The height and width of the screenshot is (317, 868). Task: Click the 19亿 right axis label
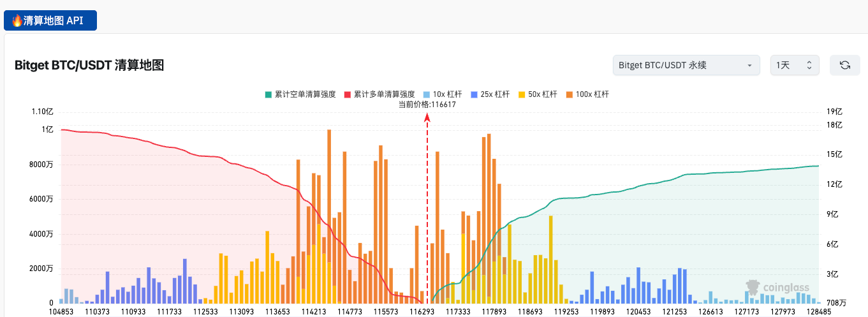(x=834, y=112)
